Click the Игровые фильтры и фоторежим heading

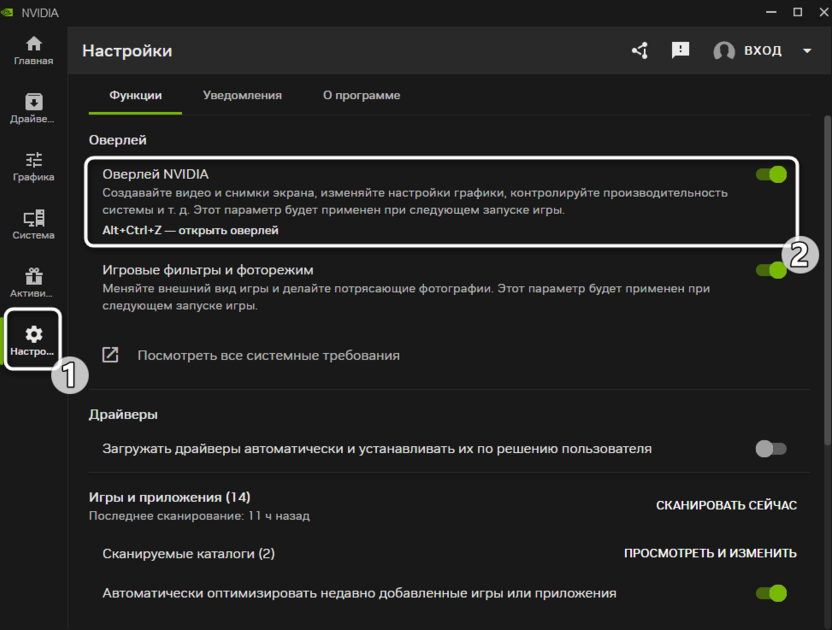207,270
